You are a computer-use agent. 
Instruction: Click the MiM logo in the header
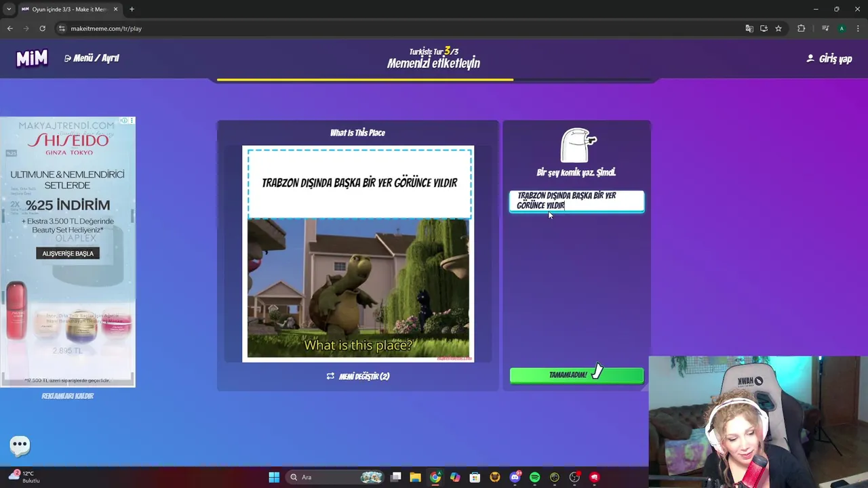pos(32,58)
